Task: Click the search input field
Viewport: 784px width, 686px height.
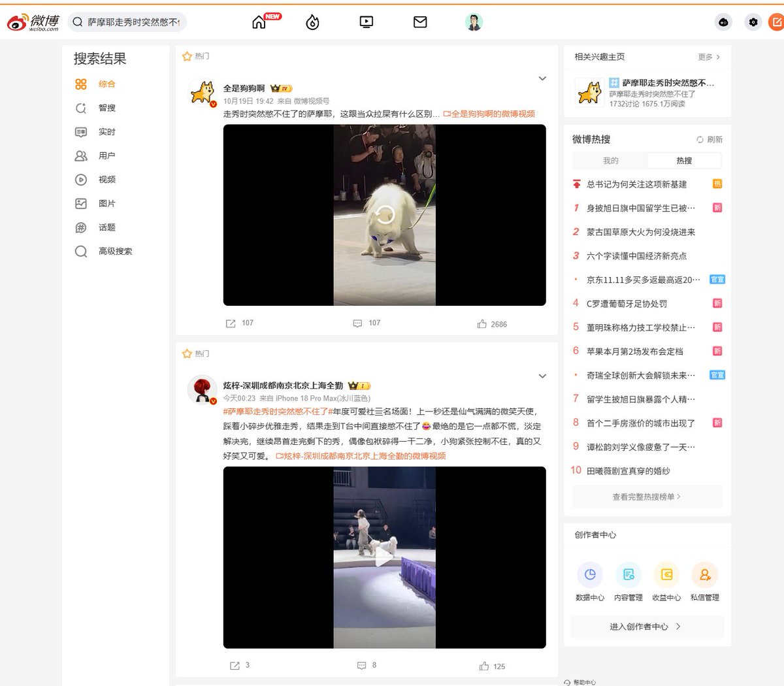Action: click(x=134, y=22)
